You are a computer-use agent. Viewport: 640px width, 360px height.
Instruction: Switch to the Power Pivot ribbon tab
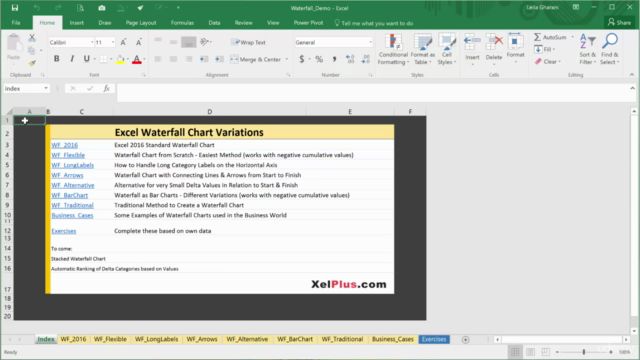pyautogui.click(x=308, y=23)
